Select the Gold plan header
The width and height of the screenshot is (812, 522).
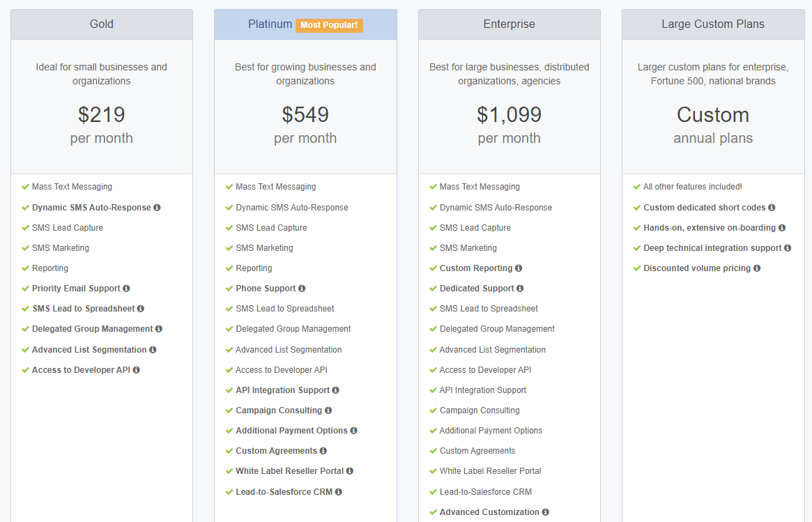click(x=101, y=24)
